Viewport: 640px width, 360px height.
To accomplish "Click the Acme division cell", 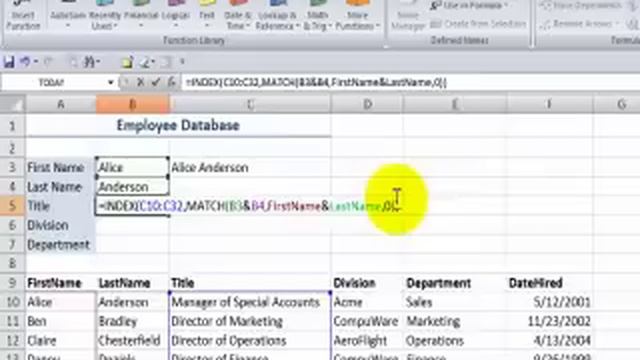I will point(367,302).
